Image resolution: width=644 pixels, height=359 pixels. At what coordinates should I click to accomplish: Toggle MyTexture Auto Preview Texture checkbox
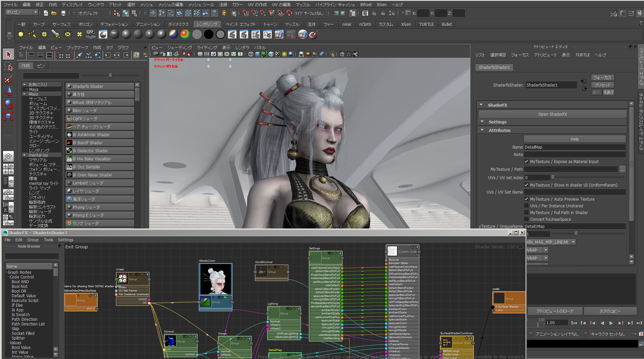tap(527, 199)
